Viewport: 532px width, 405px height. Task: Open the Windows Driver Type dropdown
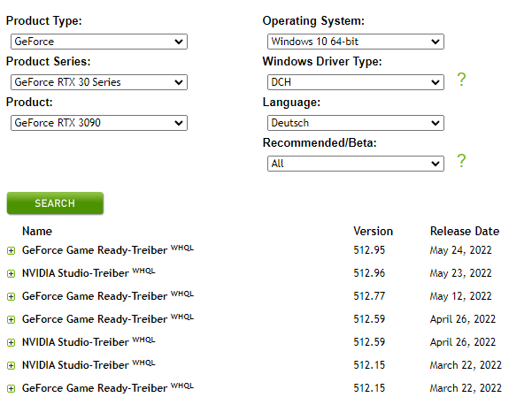click(356, 82)
